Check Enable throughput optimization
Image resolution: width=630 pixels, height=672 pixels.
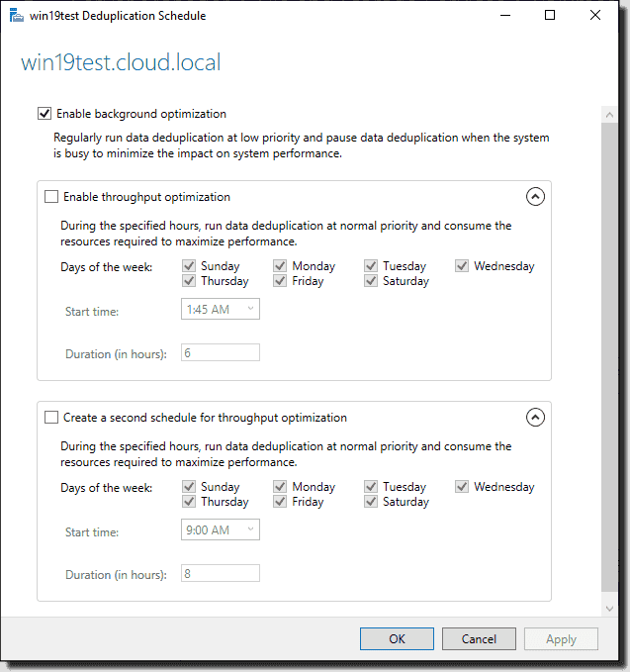pyautogui.click(x=51, y=197)
